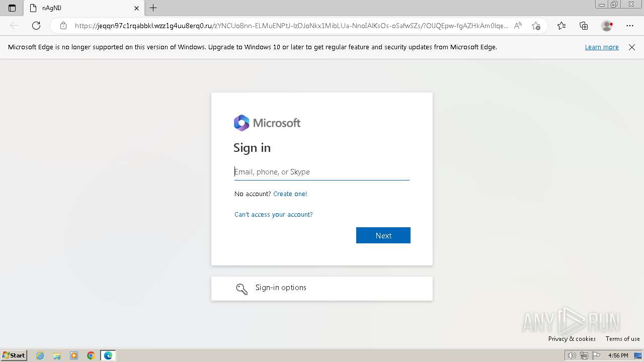Viewport: 644px width, 362px height.
Task: Focus the Email, phone, or Skype field
Action: pyautogui.click(x=322, y=172)
